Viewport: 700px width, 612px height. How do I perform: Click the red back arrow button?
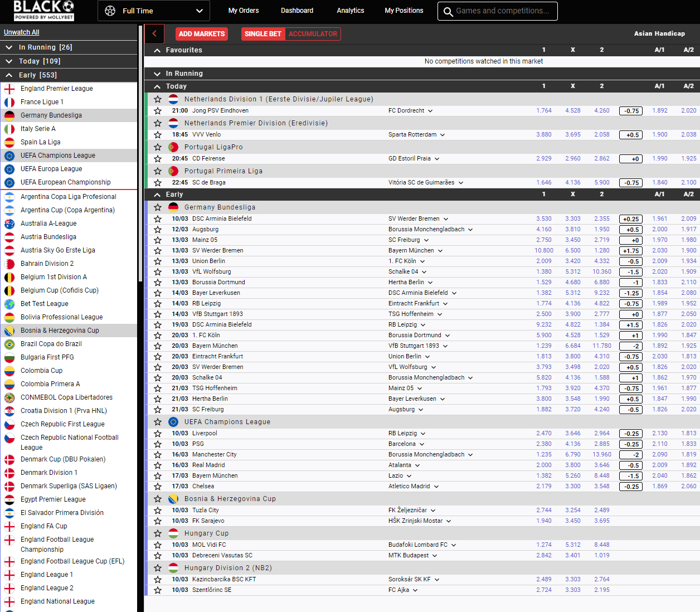[154, 34]
